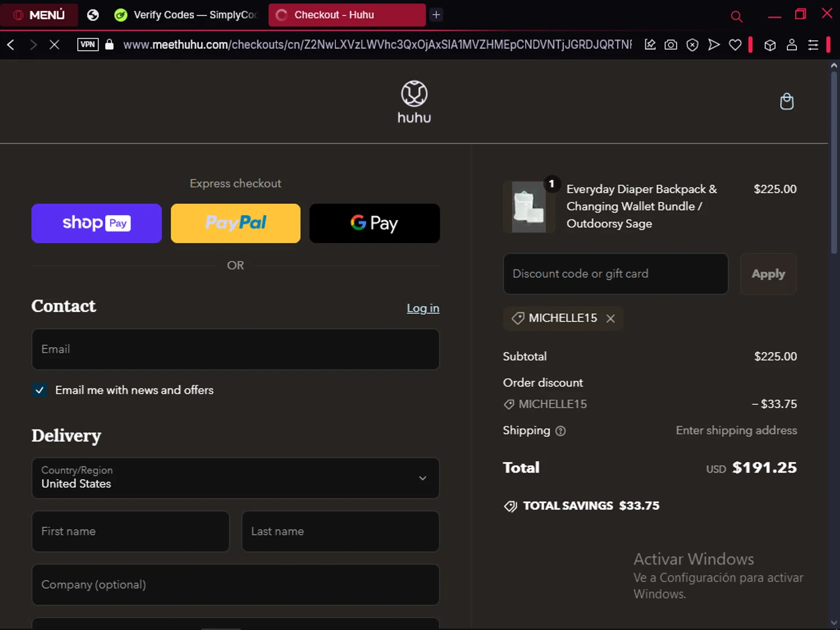Click the Total Savings tag icon

point(510,506)
